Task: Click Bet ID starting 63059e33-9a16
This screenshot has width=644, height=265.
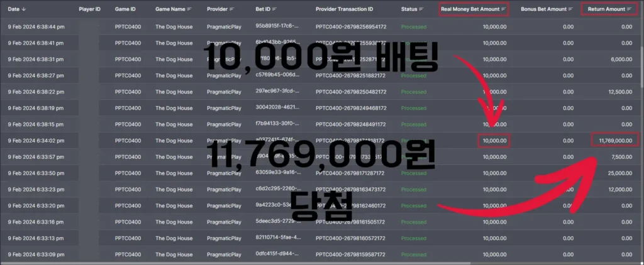Action: point(277,172)
